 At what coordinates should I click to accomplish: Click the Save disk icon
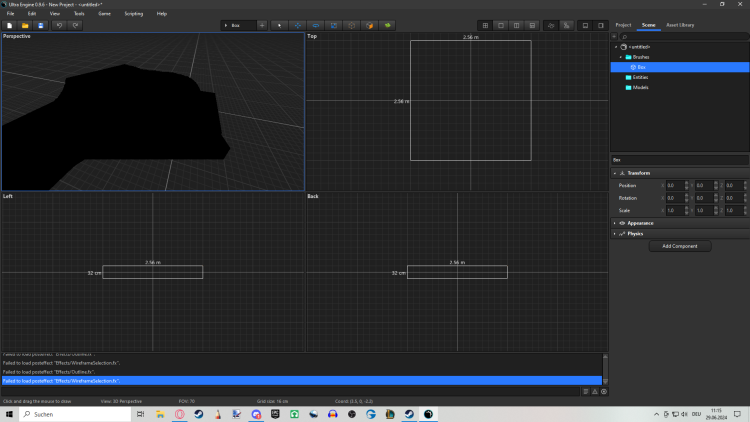(41, 25)
